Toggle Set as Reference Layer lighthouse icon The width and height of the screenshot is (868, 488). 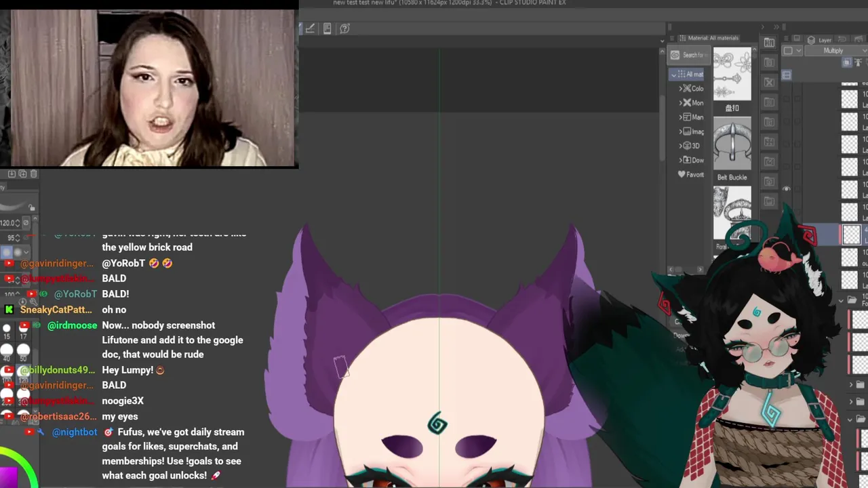tap(859, 62)
